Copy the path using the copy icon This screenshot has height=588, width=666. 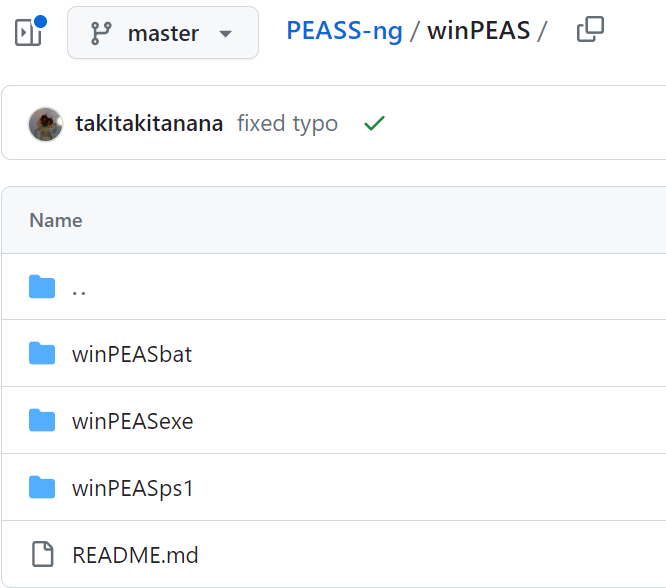coord(590,31)
